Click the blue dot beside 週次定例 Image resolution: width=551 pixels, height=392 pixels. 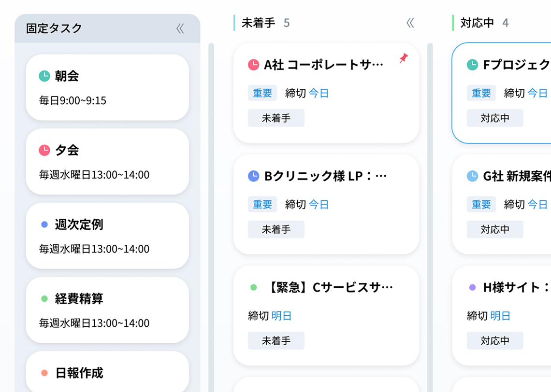[45, 224]
